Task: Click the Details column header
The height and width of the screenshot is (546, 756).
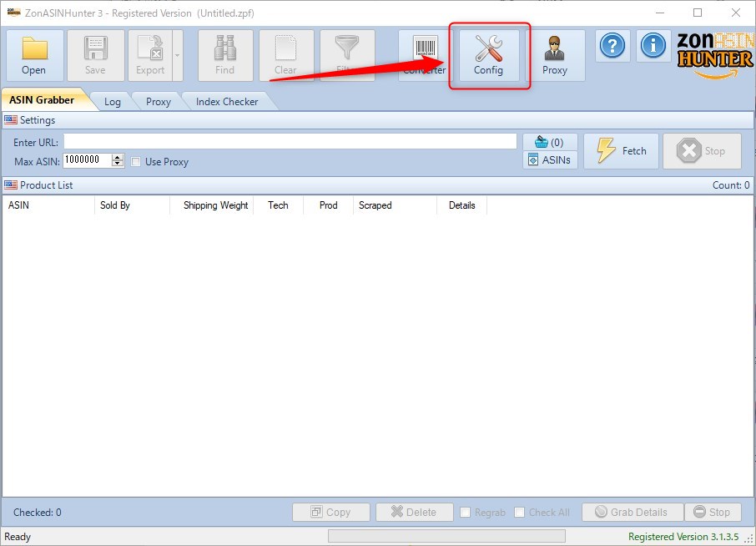Action: (x=462, y=205)
